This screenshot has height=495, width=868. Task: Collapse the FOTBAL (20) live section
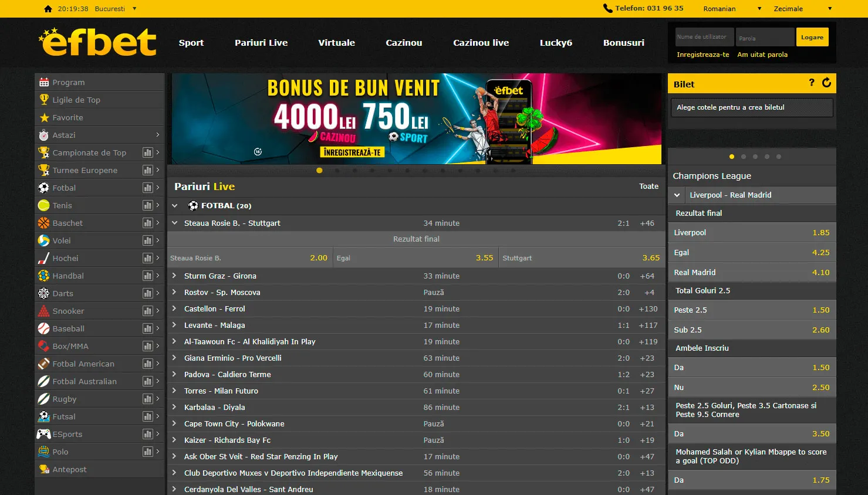tap(174, 206)
